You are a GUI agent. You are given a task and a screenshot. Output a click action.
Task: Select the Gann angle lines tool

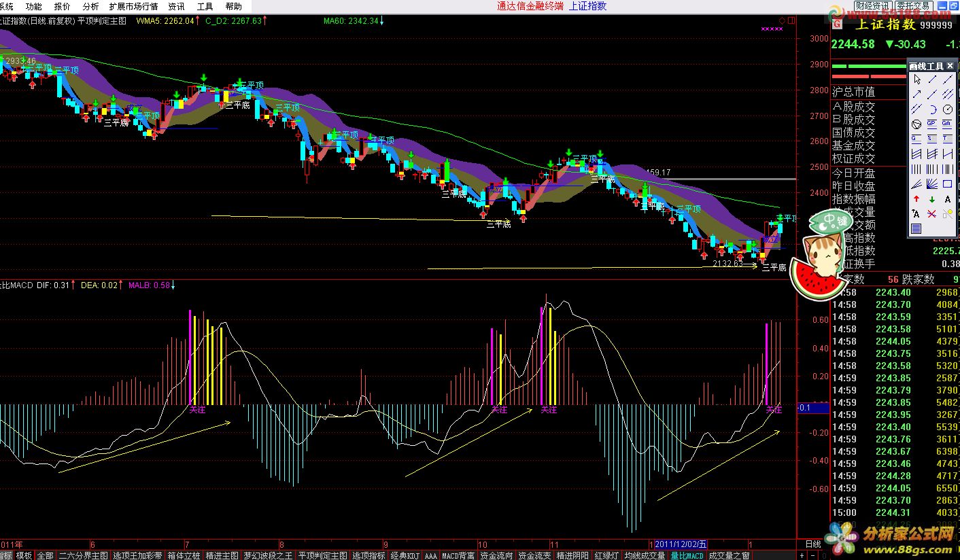coord(932,183)
